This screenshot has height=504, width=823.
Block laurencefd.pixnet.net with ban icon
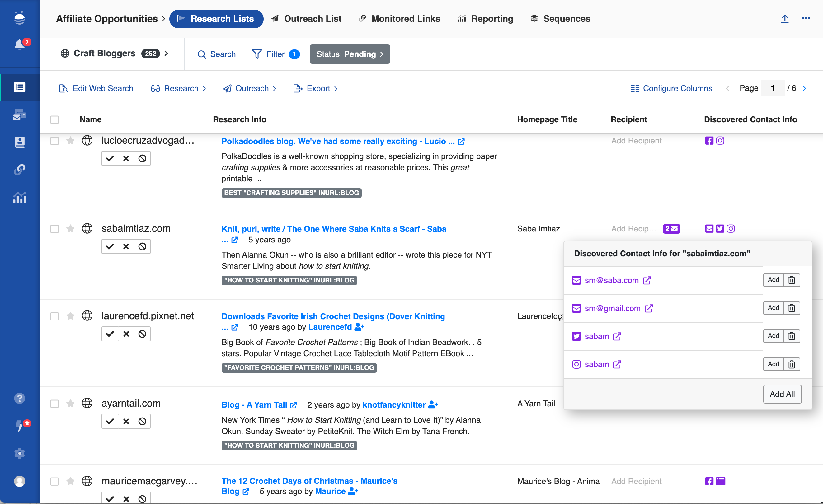142,334
